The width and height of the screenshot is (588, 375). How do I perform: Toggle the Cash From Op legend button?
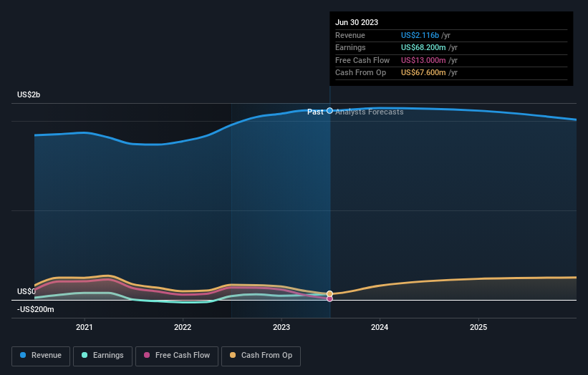pos(261,356)
